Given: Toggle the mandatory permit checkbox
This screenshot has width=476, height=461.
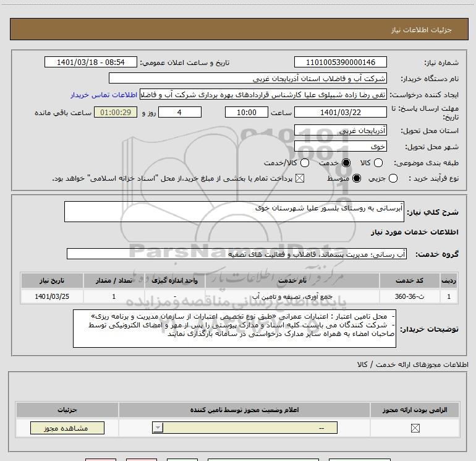Looking at the screenshot, I should click(x=415, y=428).
